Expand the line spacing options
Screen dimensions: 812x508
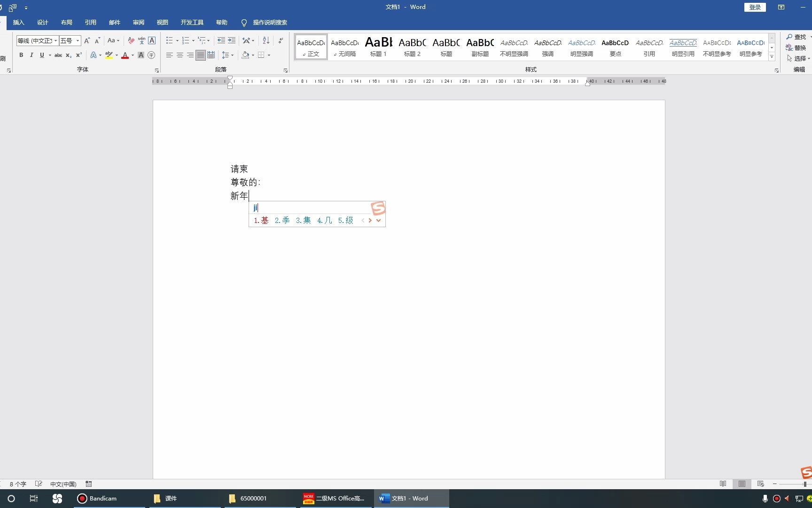232,55
